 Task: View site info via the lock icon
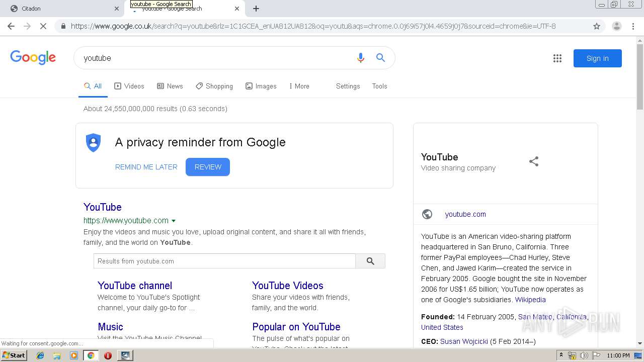63,26
